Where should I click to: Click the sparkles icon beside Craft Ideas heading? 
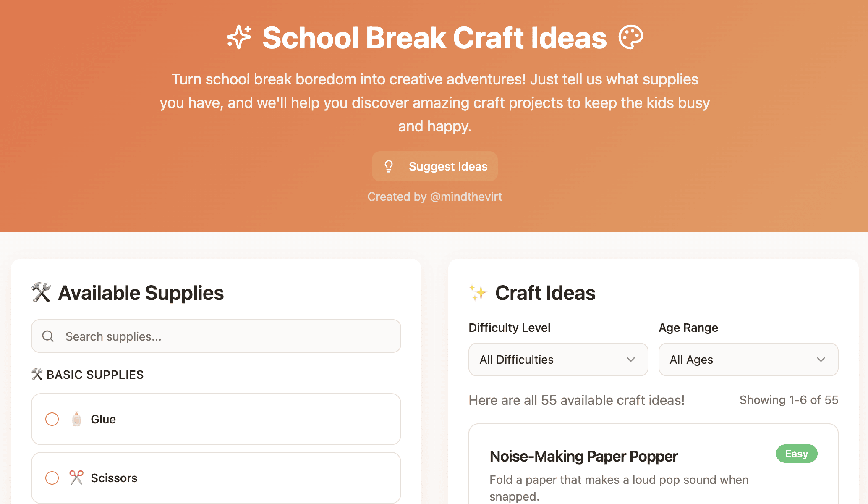(x=478, y=293)
